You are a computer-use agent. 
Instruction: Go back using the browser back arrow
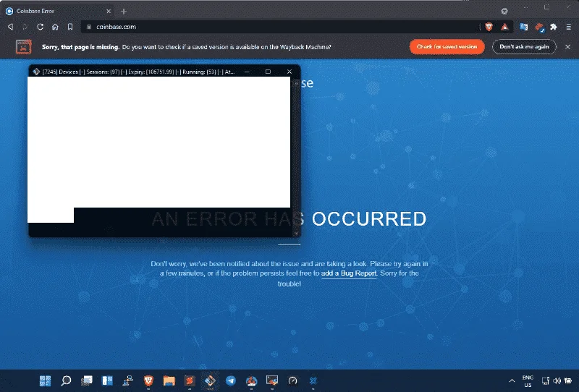[x=11, y=27]
